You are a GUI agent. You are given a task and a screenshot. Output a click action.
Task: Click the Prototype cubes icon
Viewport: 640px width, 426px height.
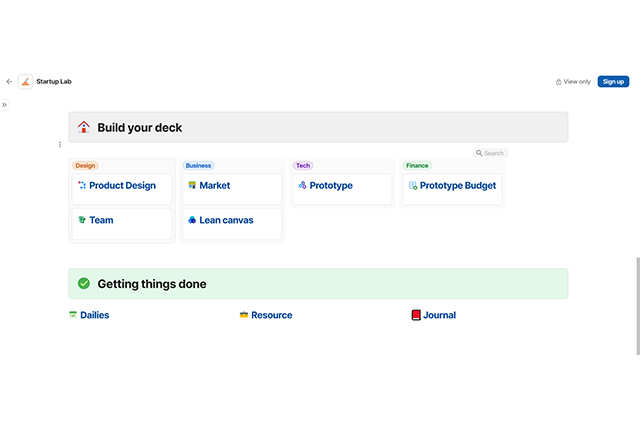[x=302, y=185]
